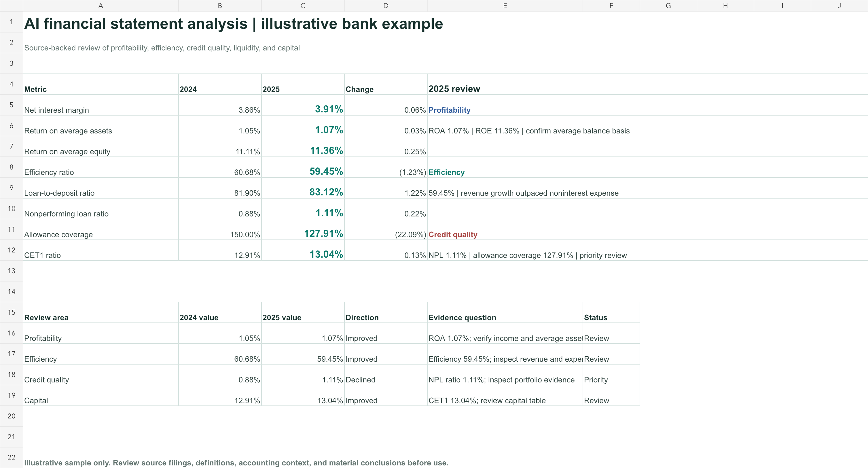Click the blue 'Profitability' review label
This screenshot has height=468, width=868.
[x=449, y=110]
